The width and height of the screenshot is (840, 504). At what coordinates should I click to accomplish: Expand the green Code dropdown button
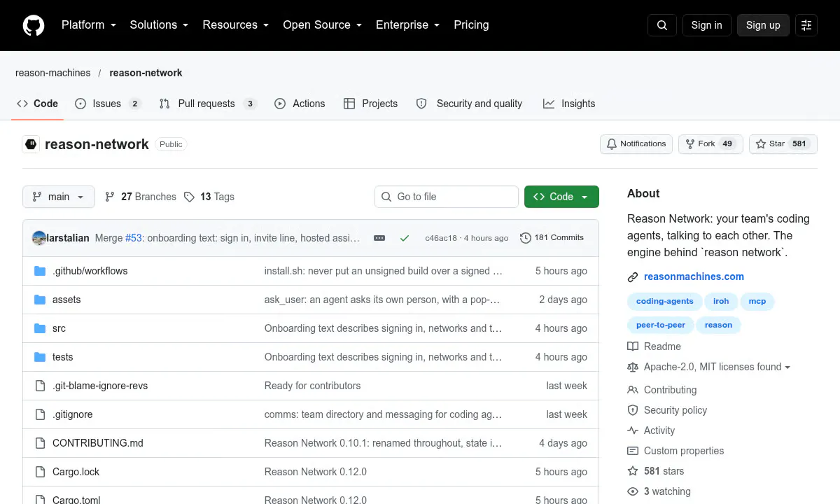pyautogui.click(x=561, y=197)
